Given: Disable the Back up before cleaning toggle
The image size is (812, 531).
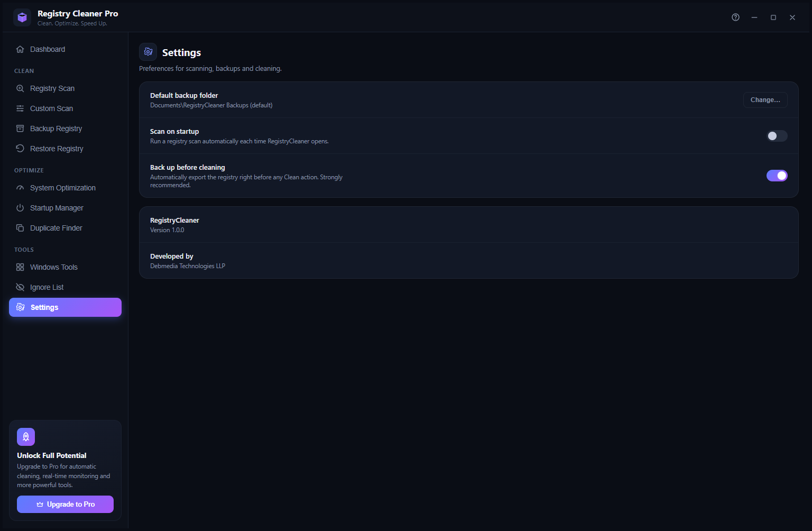Looking at the screenshot, I should pyautogui.click(x=777, y=176).
